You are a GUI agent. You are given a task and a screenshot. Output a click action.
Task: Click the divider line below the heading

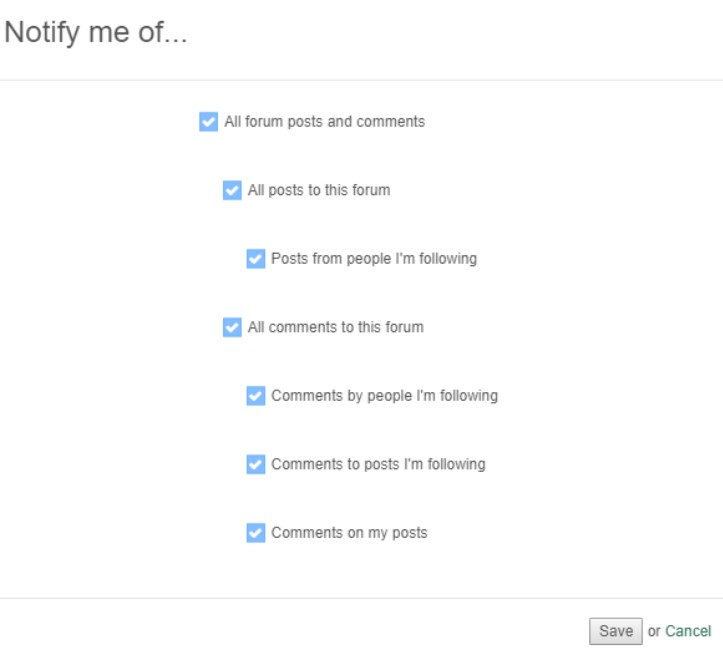361,80
